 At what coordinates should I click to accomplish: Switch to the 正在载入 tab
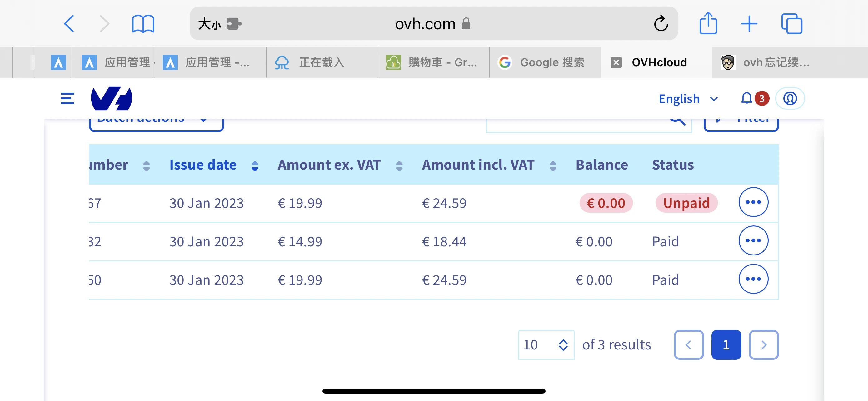point(321,62)
